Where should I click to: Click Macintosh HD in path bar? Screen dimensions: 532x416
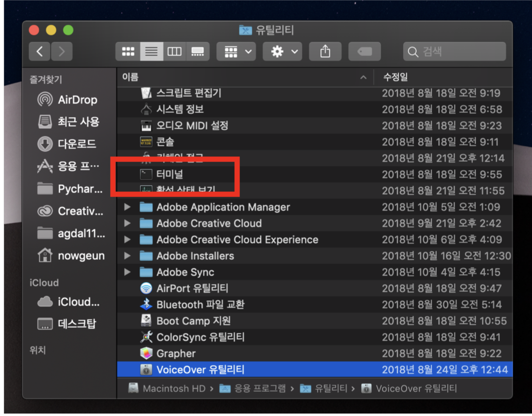(167, 389)
